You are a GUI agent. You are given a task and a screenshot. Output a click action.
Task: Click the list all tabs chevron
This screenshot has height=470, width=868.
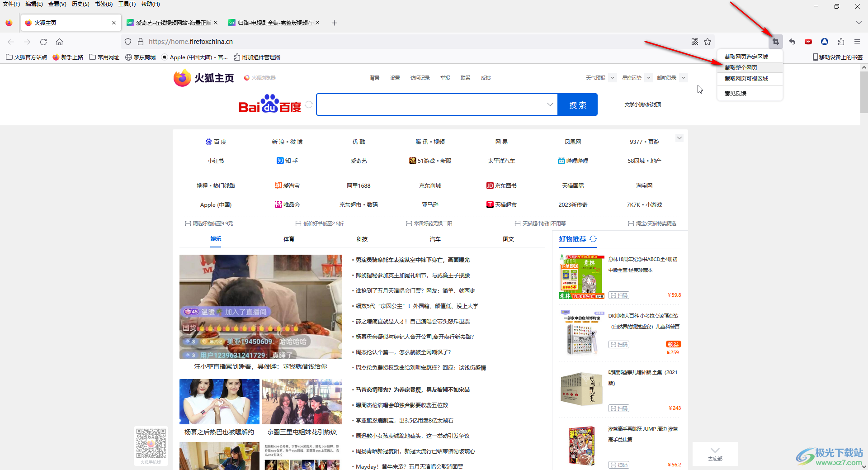[x=859, y=23]
